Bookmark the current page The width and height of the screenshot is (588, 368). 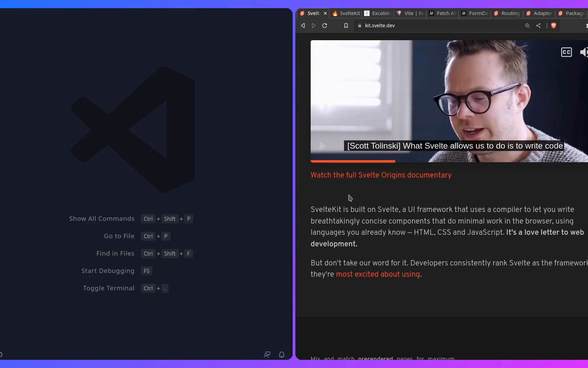tap(346, 26)
